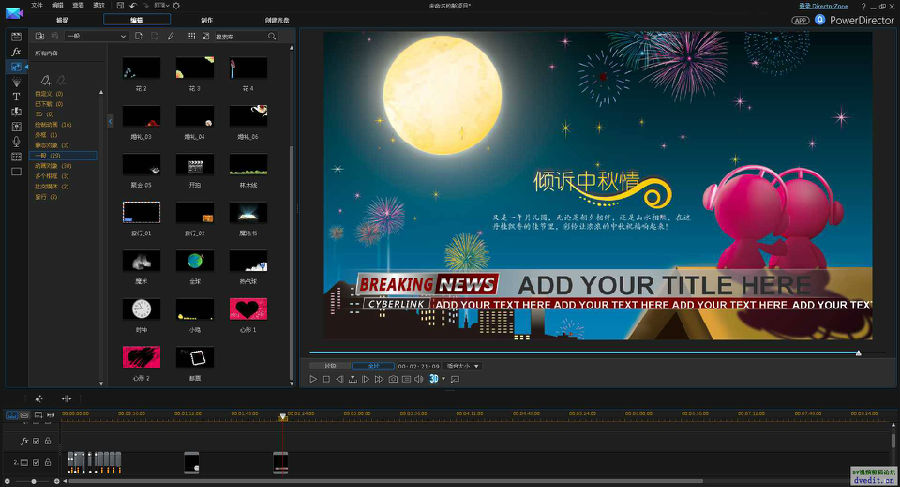Toggle the lock on track 2

[x=47, y=462]
